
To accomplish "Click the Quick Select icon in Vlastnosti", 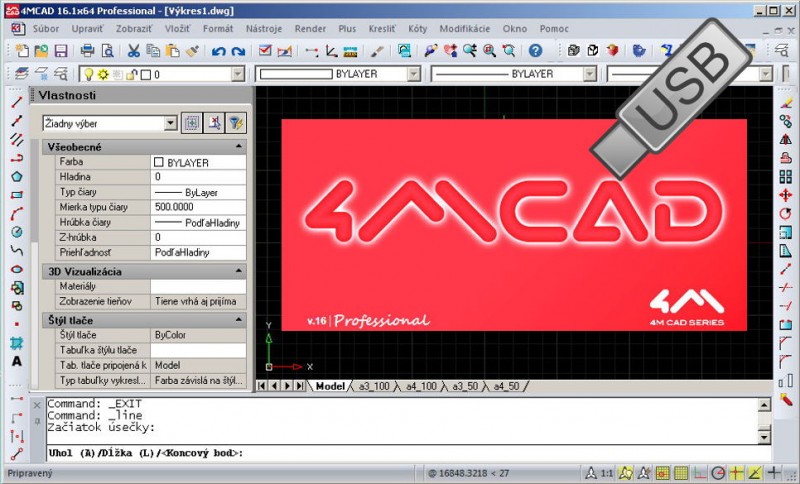I will coord(236,123).
